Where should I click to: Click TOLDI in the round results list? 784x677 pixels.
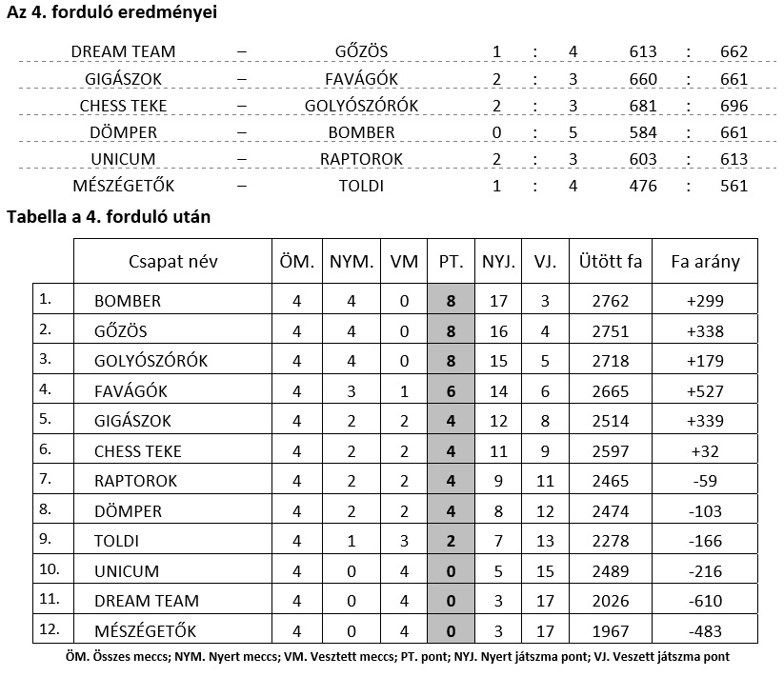pos(361,186)
